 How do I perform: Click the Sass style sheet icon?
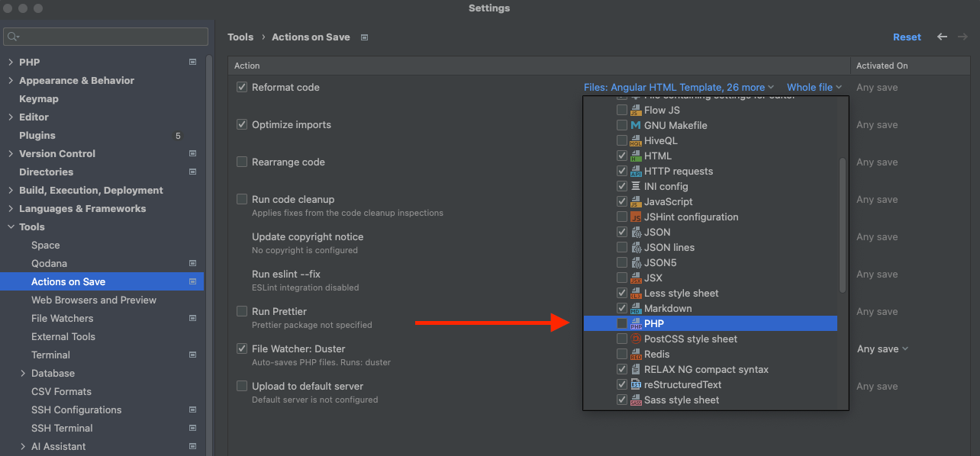[636, 400]
